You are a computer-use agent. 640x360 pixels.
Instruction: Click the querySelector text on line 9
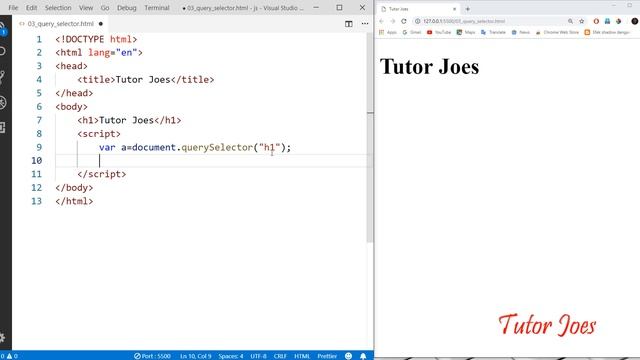tap(217, 147)
